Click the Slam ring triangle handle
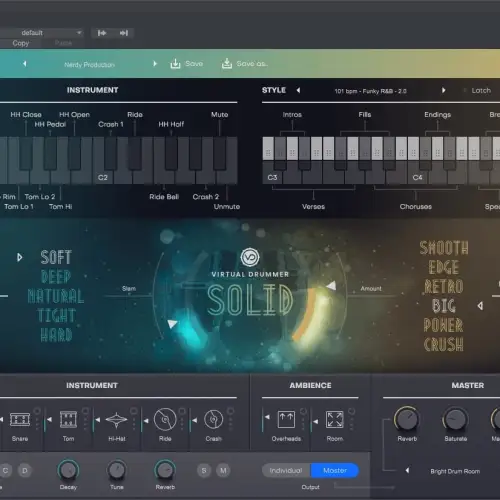Viewport: 500px width, 500px height. click(x=172, y=323)
